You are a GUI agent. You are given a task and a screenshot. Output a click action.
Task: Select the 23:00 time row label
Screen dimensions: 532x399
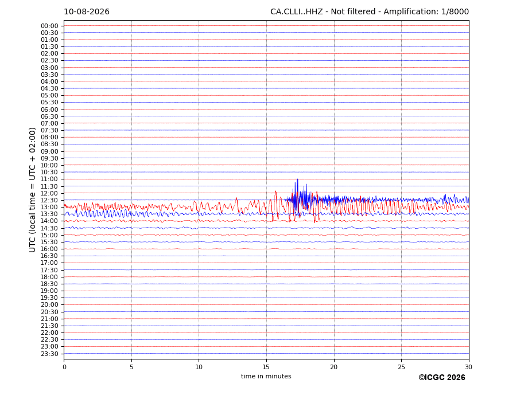pos(49,347)
